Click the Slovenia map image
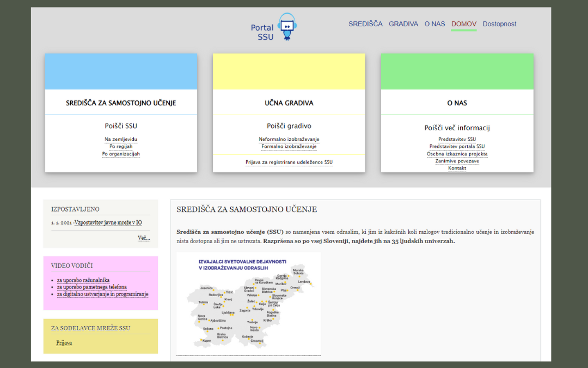This screenshot has width=588, height=368. [x=248, y=303]
